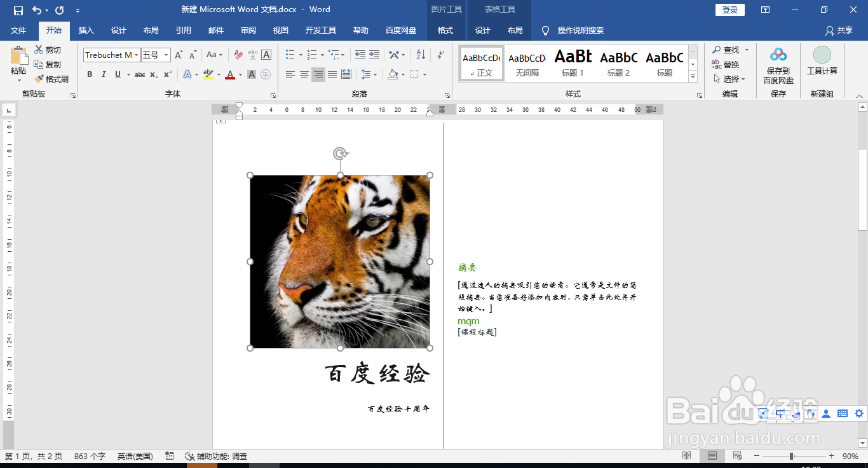The height and width of the screenshot is (468, 868).
Task: Click the 复制 (Copy) icon
Action: coord(39,64)
